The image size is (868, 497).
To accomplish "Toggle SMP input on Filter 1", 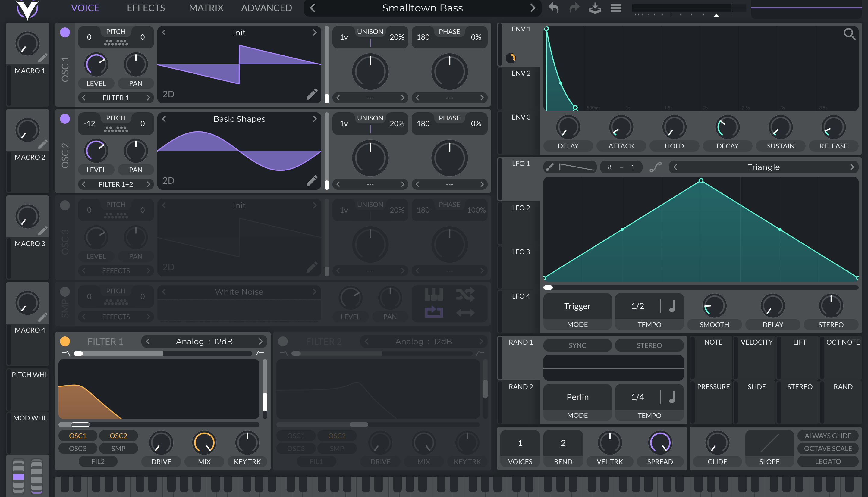I will click(x=118, y=448).
